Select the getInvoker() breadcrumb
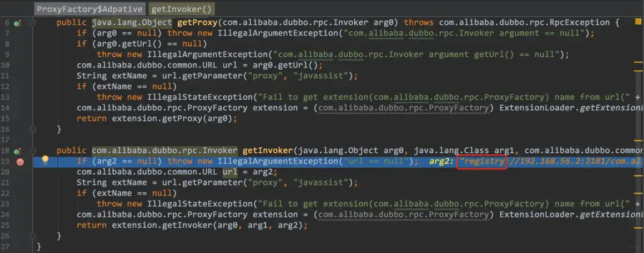The image size is (644, 253). [181, 9]
